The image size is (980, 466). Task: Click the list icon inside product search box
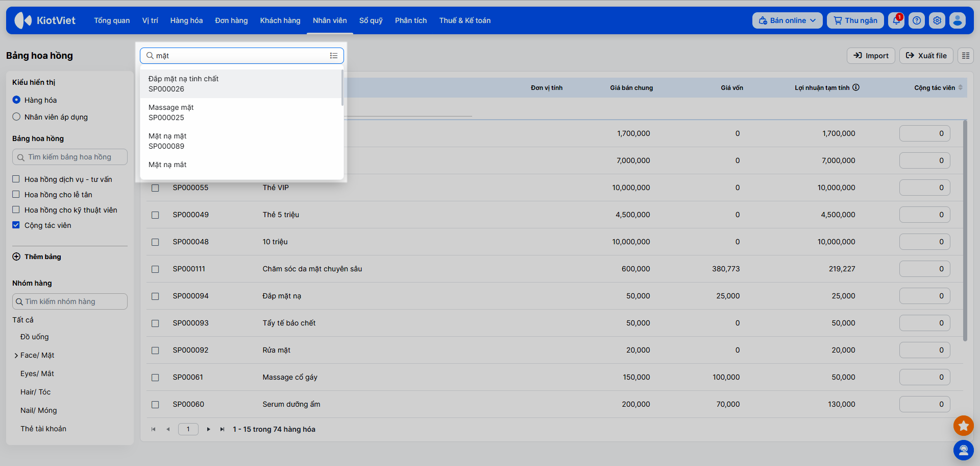[x=334, y=56]
